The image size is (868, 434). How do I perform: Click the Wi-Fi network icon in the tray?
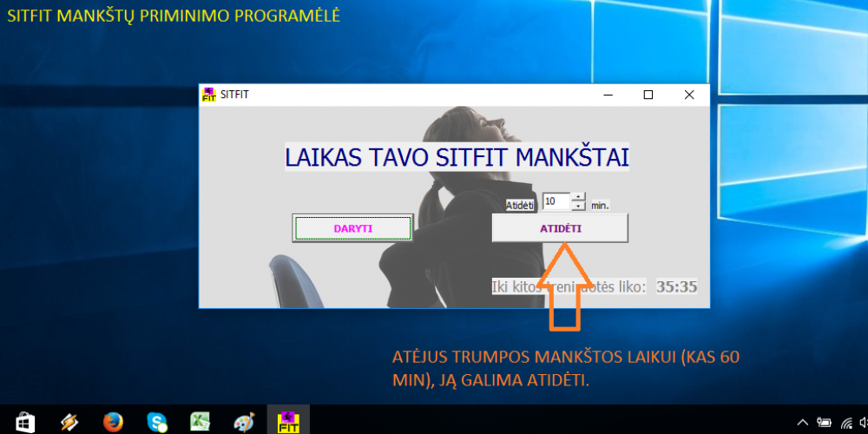click(x=845, y=424)
